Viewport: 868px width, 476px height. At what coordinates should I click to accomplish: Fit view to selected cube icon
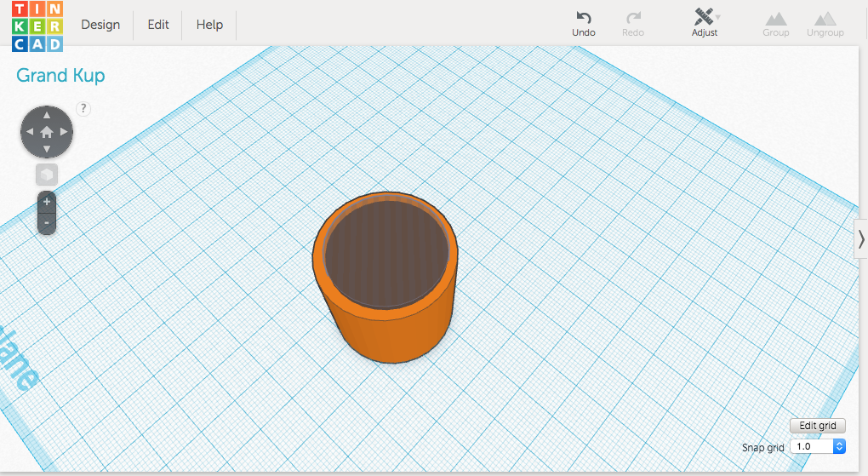tap(47, 175)
